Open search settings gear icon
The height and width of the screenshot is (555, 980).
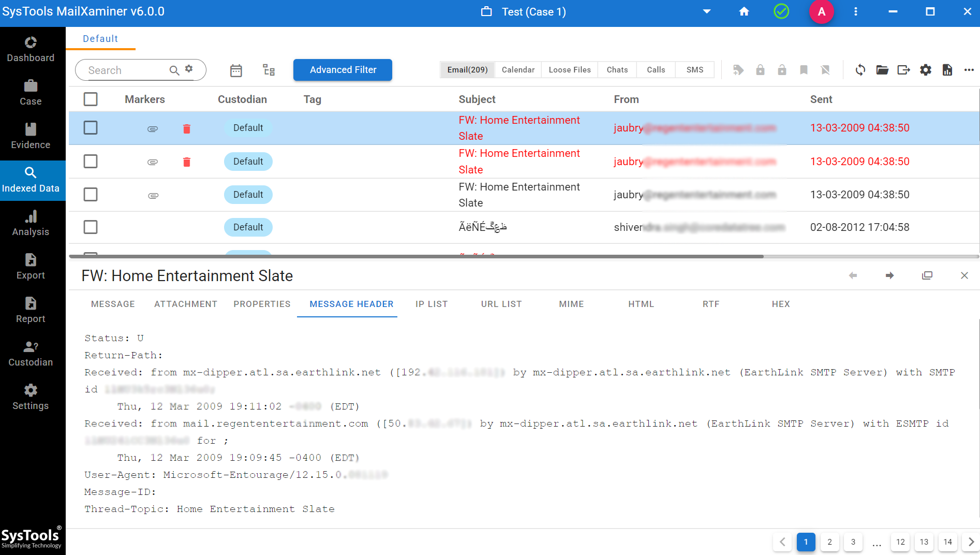tap(189, 69)
